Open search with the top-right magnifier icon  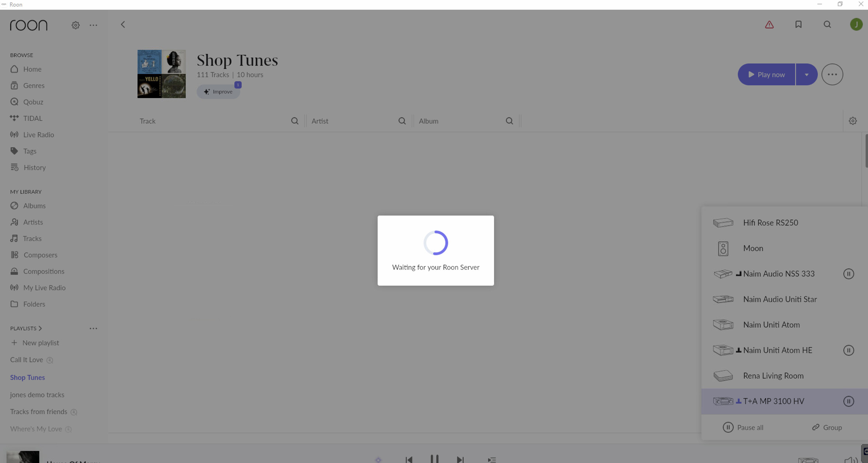click(x=827, y=24)
